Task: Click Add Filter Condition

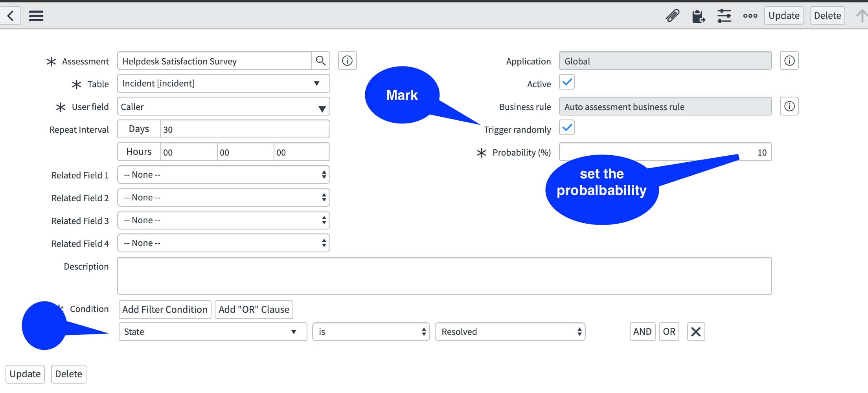Action: click(x=165, y=309)
